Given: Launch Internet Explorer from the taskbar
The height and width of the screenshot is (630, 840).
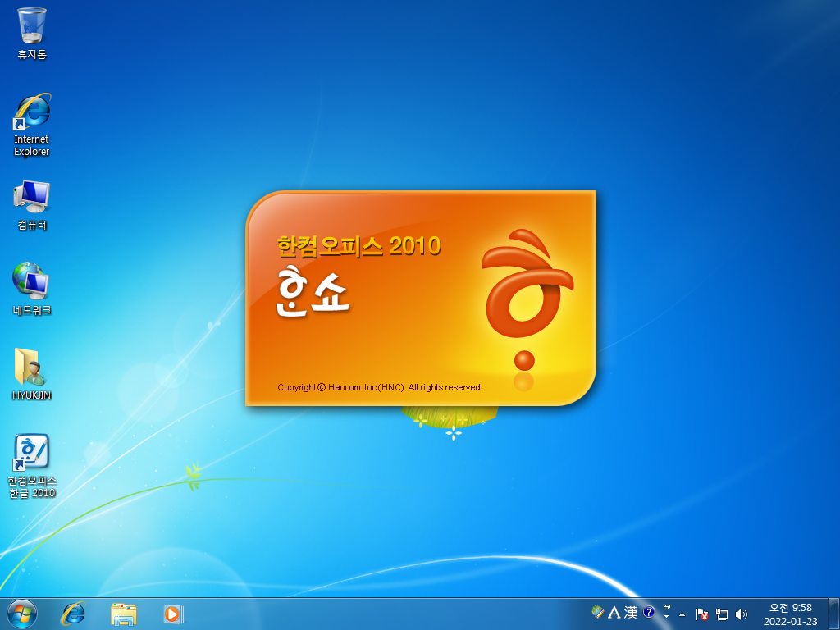Looking at the screenshot, I should pyautogui.click(x=73, y=614).
